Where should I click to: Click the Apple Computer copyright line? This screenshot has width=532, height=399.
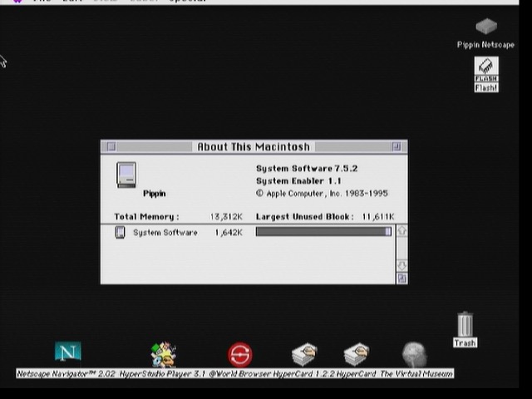[x=322, y=194]
